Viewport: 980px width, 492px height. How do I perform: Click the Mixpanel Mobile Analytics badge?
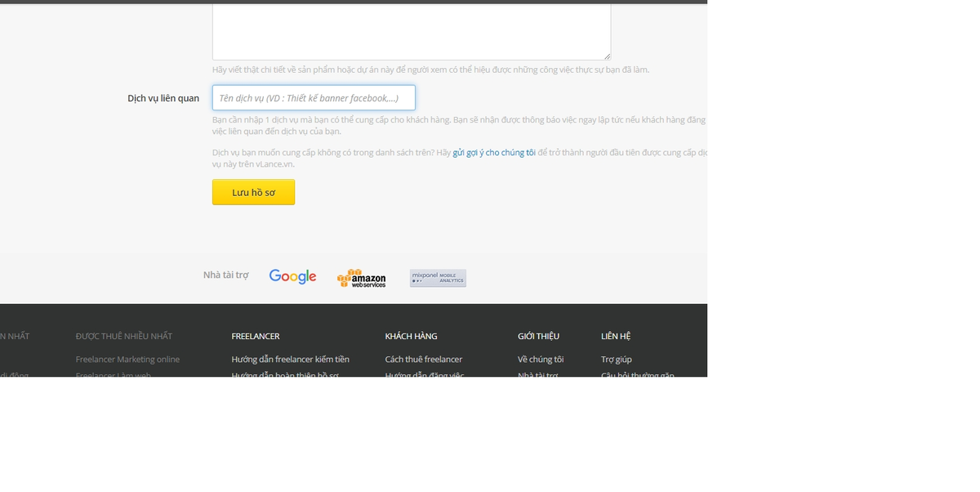[438, 278]
